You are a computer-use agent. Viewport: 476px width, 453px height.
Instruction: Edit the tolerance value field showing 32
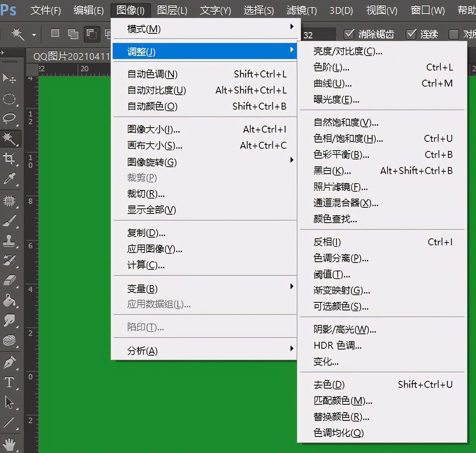[x=318, y=34]
